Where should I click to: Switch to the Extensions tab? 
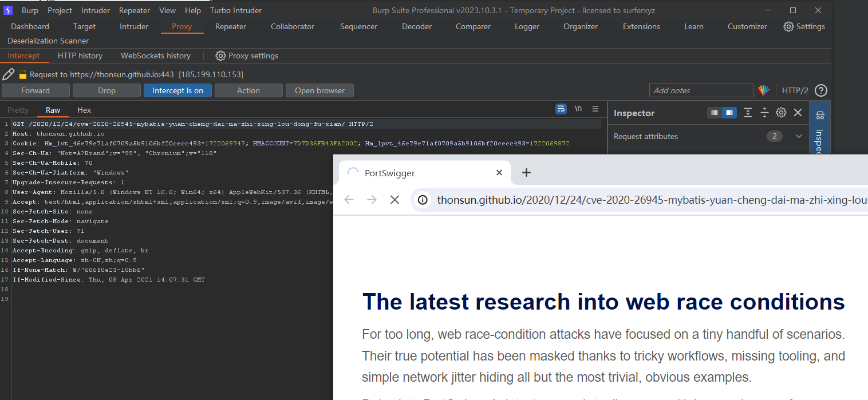641,26
